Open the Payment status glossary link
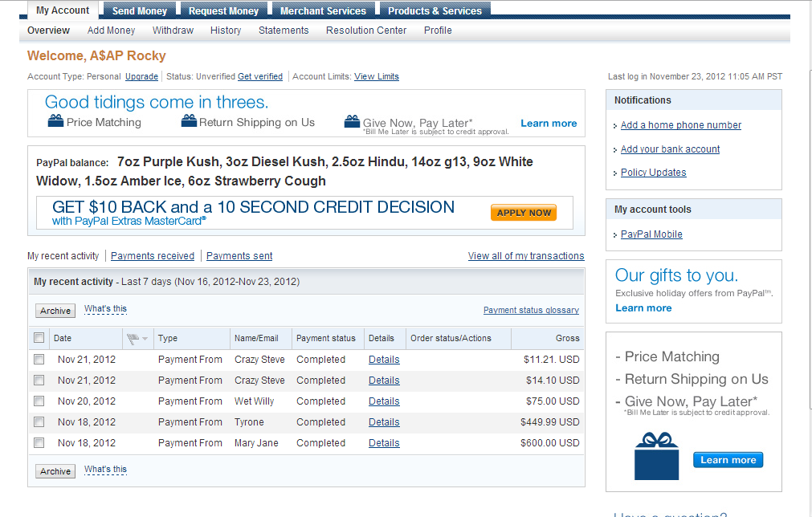This screenshot has height=517, width=812. (x=532, y=310)
